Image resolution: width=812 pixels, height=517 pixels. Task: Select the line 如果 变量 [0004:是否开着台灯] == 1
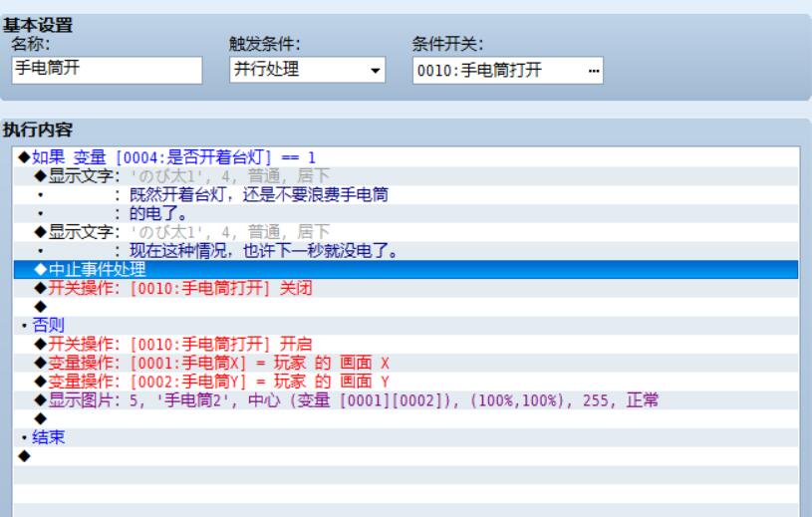coord(406,157)
